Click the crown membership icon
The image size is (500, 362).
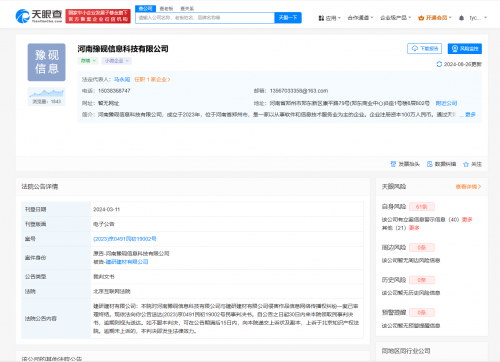point(421,18)
